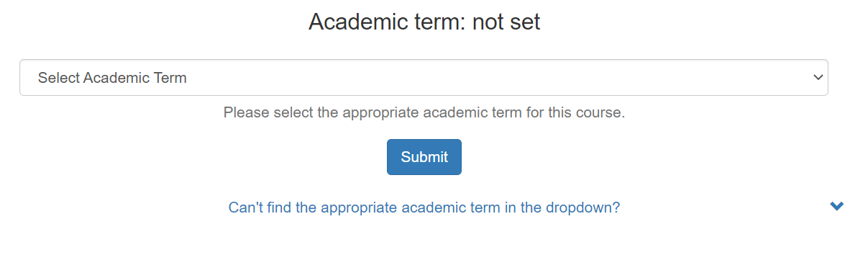
Task: Click the "Academic term: not set" heading
Action: point(424,22)
